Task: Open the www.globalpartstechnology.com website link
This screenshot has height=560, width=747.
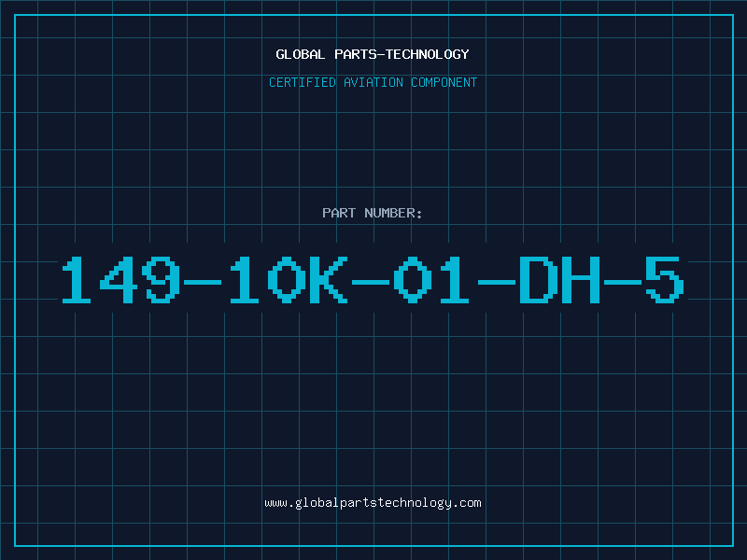Action: coord(373,503)
